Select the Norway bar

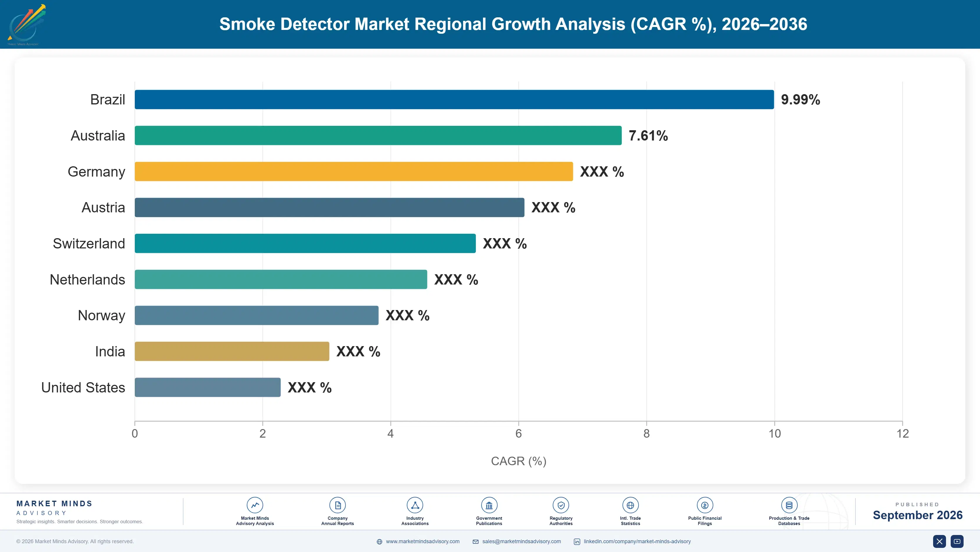pyautogui.click(x=256, y=315)
